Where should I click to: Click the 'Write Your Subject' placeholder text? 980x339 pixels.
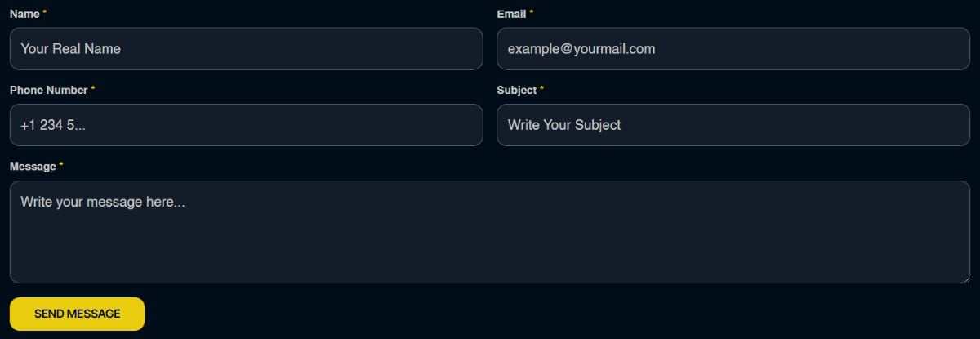coord(564,125)
